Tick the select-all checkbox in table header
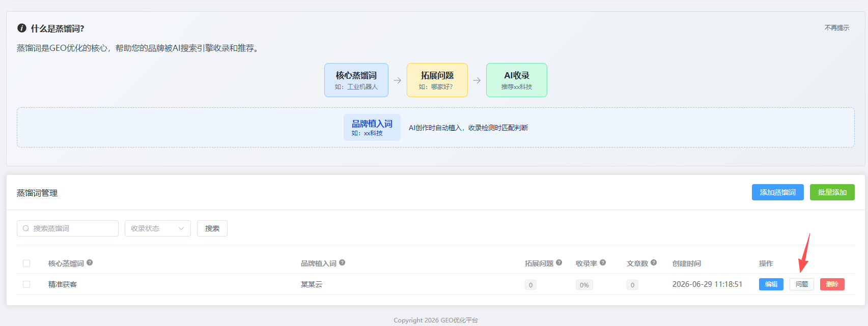This screenshot has height=326, width=868. coord(26,263)
